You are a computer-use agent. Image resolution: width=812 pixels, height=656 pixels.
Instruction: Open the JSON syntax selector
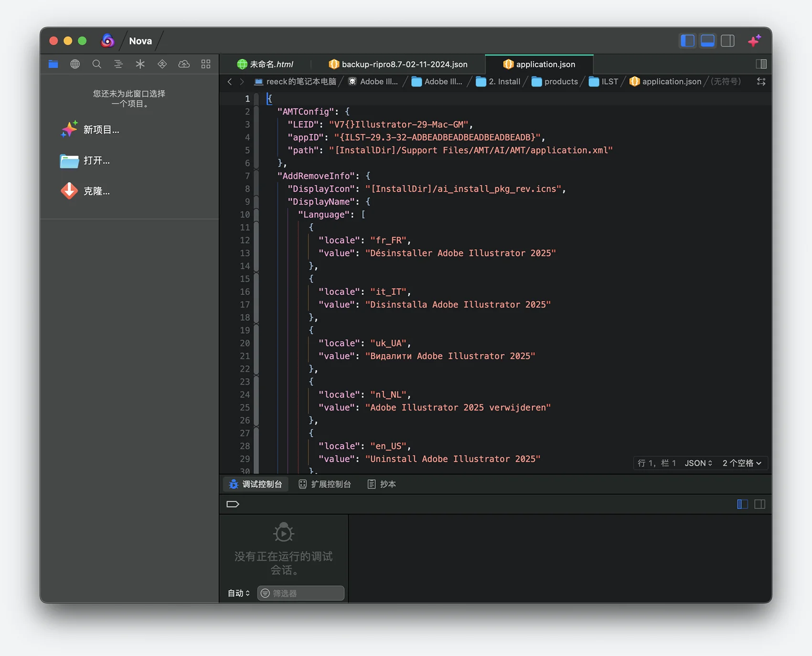coord(698,463)
